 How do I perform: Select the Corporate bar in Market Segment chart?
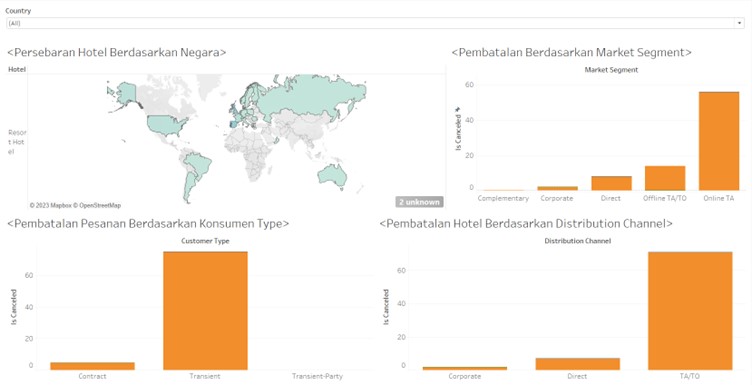557,188
